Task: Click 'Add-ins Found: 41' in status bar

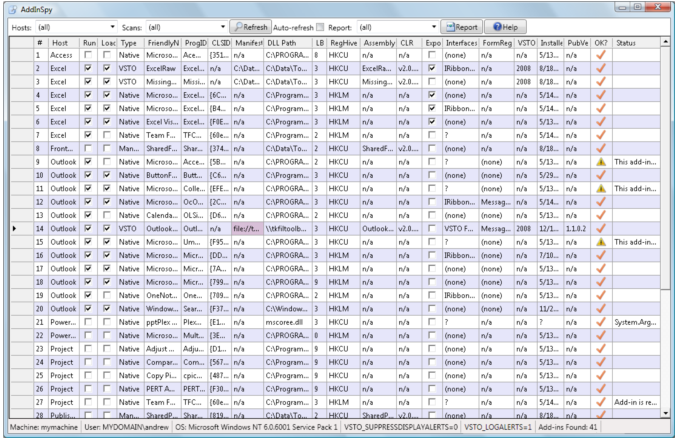Action: click(567, 427)
